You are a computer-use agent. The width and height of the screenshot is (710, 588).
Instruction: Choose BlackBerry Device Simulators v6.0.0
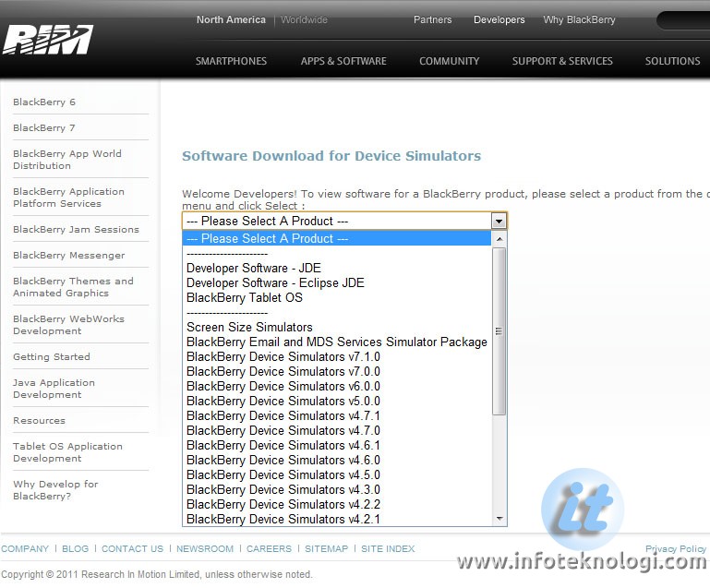pos(337,386)
